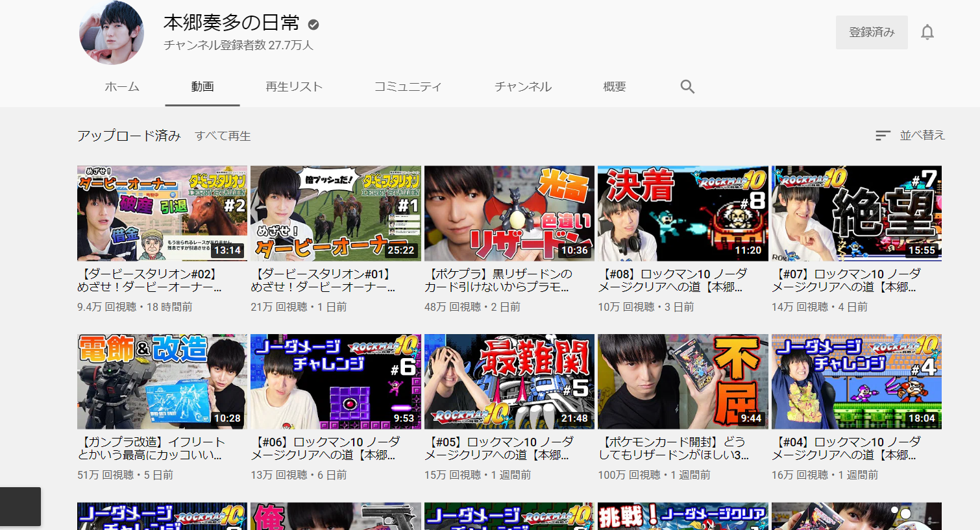Screen dimensions: 980x530
Task: Click title 【ダービースタリオン#01】めざせ！ダービーオーナー
Action: tap(323, 280)
